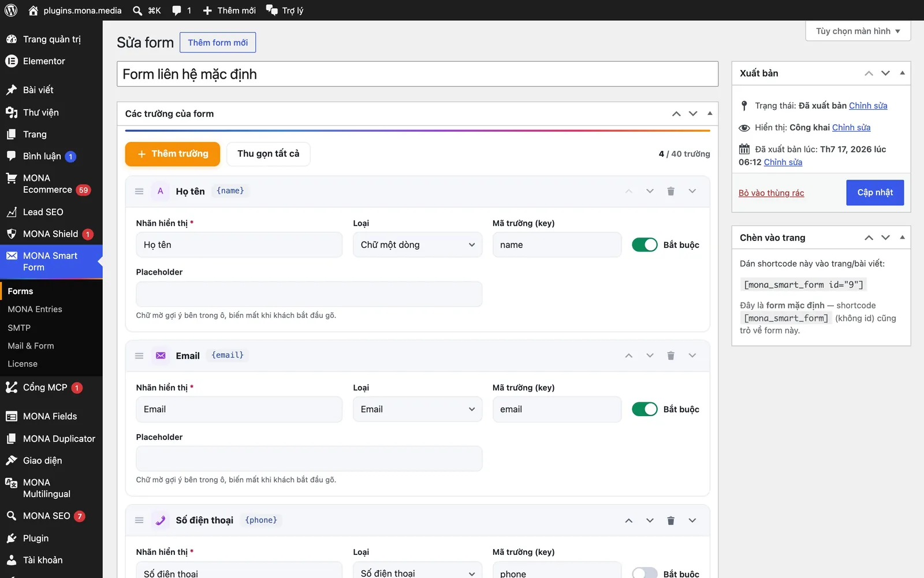Click the text type icon of Họ tên
Viewport: 924px width, 578px height.
[161, 191]
